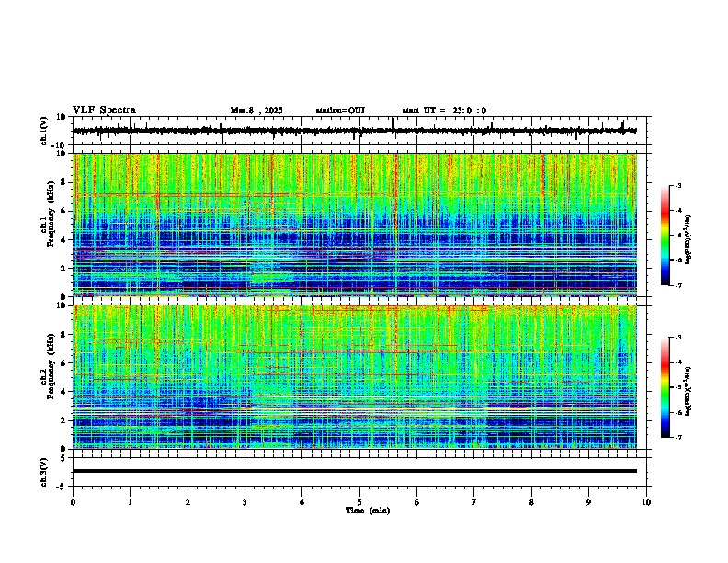
Task: Click the "start UT = 23:0 :0" label
Action: pos(444,110)
